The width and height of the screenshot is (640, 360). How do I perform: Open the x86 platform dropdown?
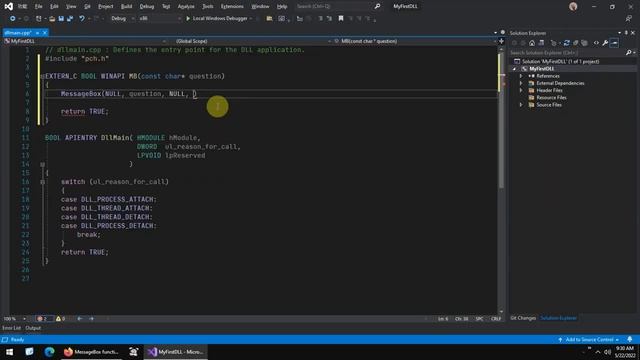pos(160,18)
